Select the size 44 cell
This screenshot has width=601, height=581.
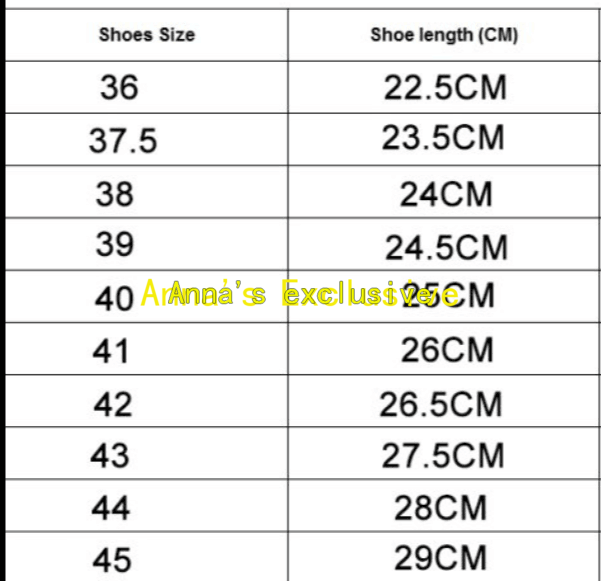coord(111,508)
